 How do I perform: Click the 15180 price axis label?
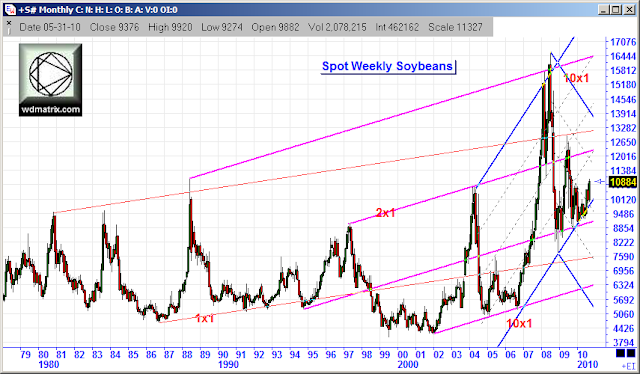coord(622,85)
